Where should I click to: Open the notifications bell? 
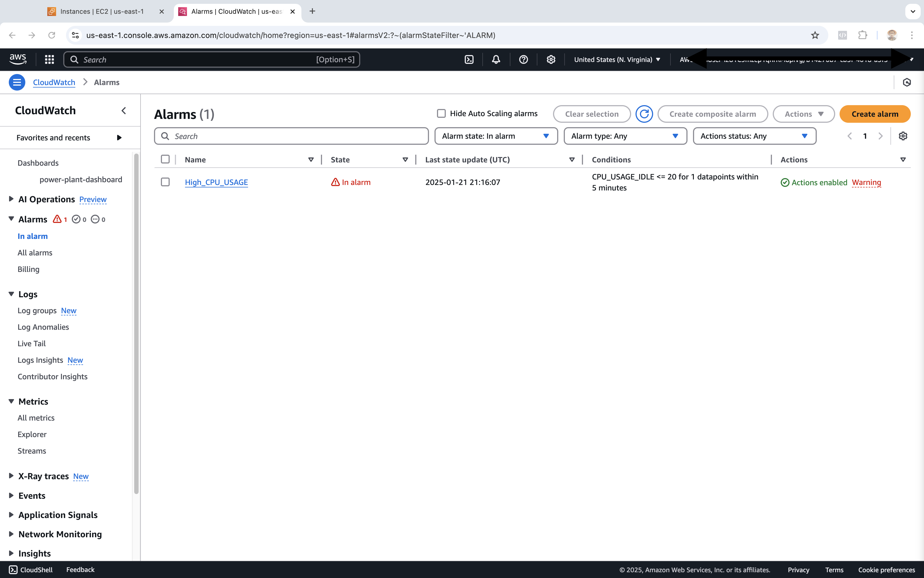click(496, 59)
